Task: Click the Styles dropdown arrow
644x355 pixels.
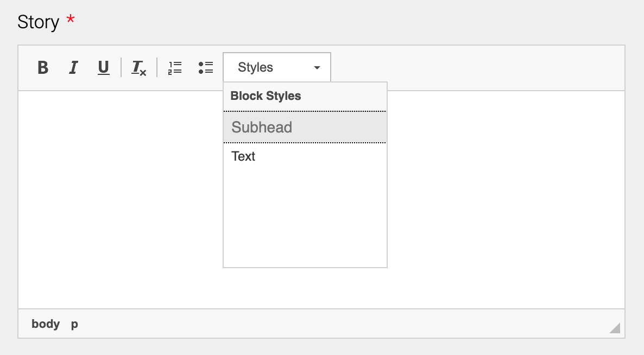Action: [317, 67]
